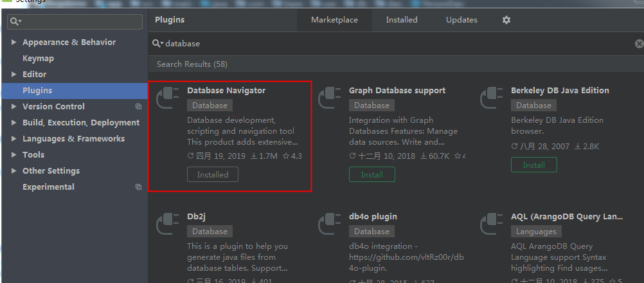
Task: Click the db4o plugin icon
Action: 330,224
